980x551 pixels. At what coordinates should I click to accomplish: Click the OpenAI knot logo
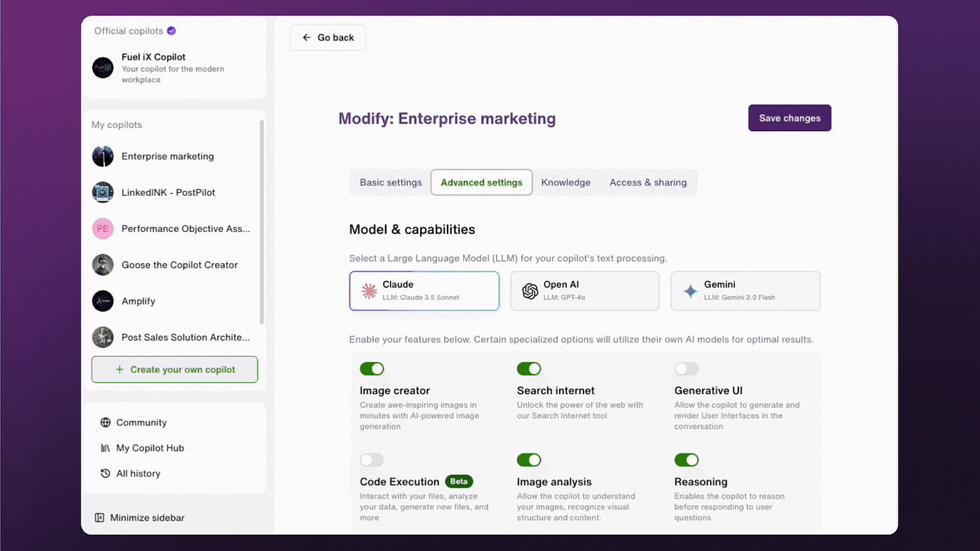tap(530, 291)
